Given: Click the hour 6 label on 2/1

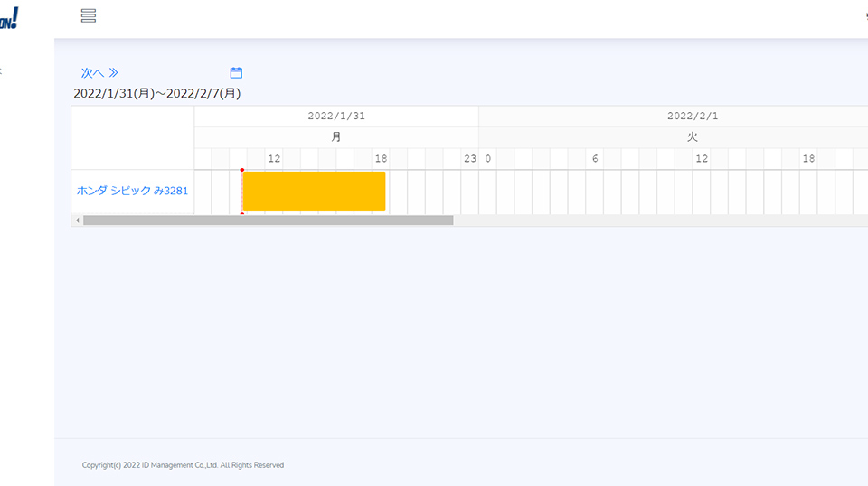Looking at the screenshot, I should click(595, 159).
